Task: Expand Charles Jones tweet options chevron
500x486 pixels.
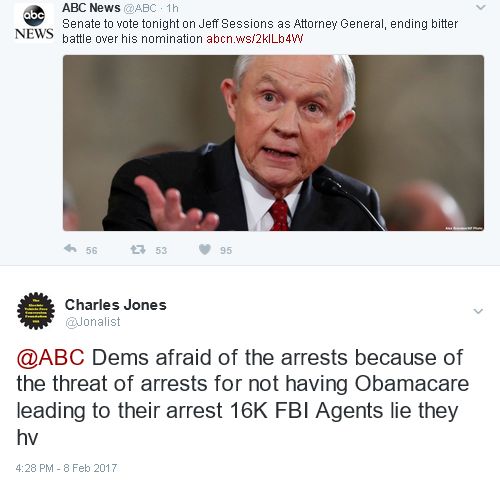Action: click(478, 311)
